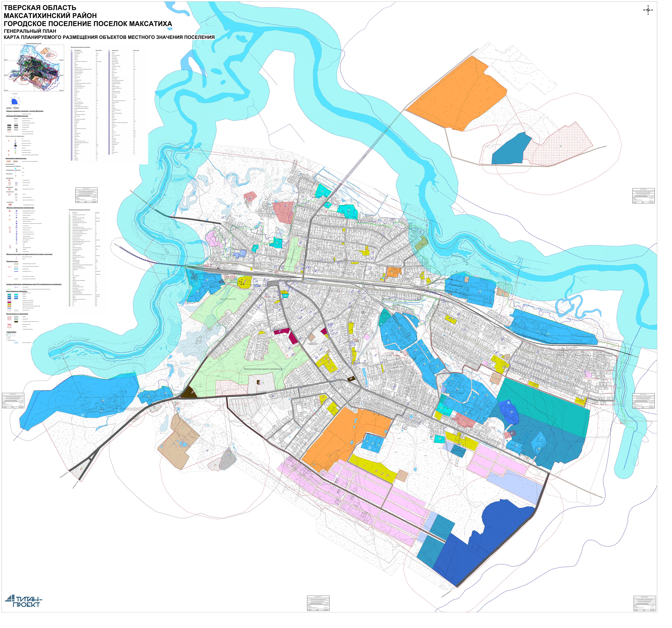672x628 pixels.
Task: Click 'Лист 1' label in sheet scheme
Action: pyautogui.click(x=6, y=60)
